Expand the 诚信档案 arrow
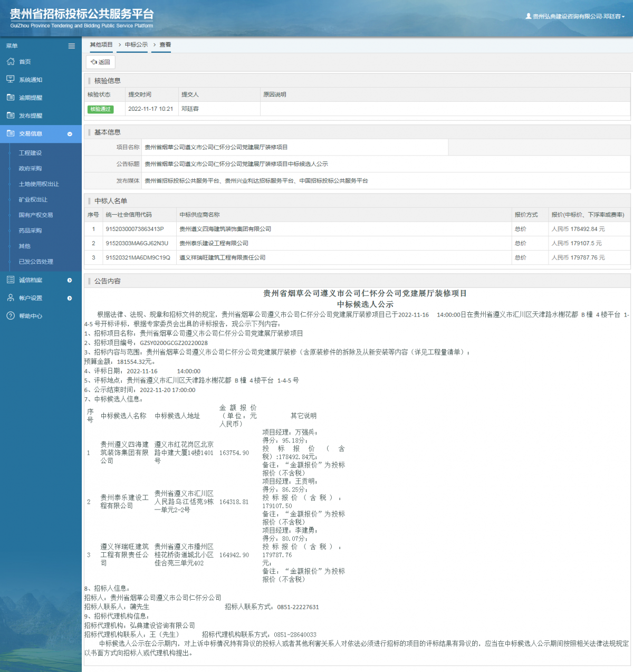 (x=70, y=280)
